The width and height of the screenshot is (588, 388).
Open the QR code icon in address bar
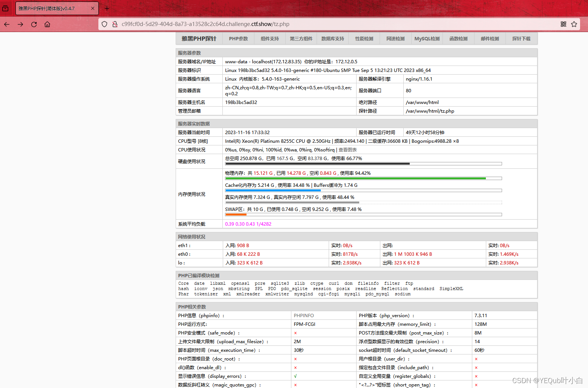click(x=563, y=24)
